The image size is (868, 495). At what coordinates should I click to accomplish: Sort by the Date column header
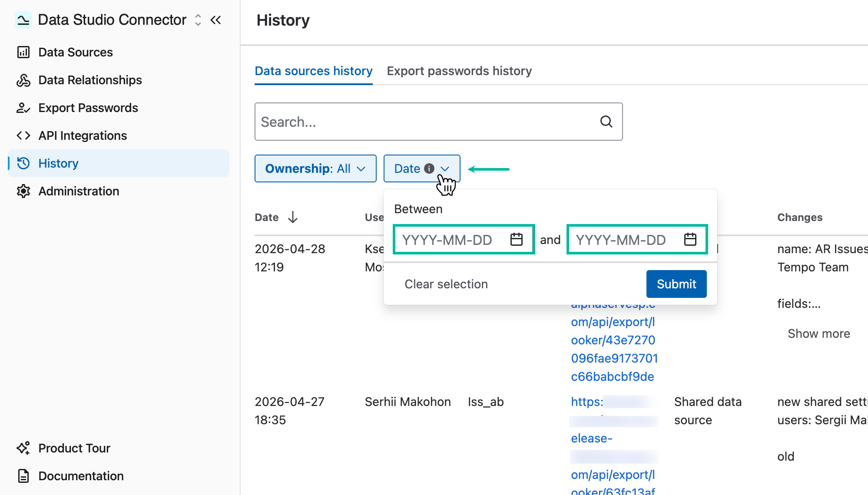[267, 218]
